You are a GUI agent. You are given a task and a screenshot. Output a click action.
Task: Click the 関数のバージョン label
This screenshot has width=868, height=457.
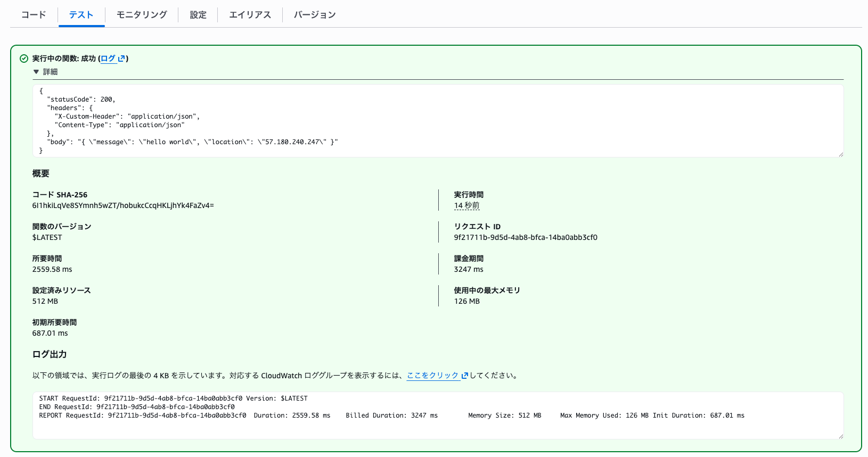[x=62, y=227]
